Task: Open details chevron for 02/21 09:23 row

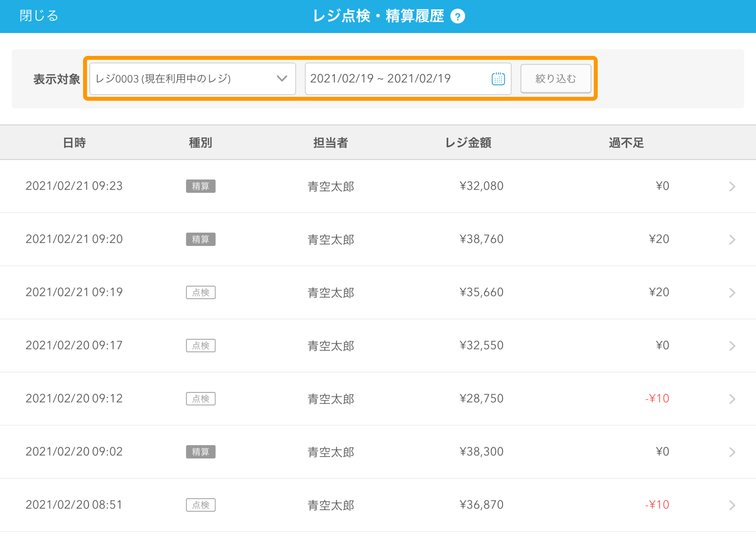Action: 732,186
